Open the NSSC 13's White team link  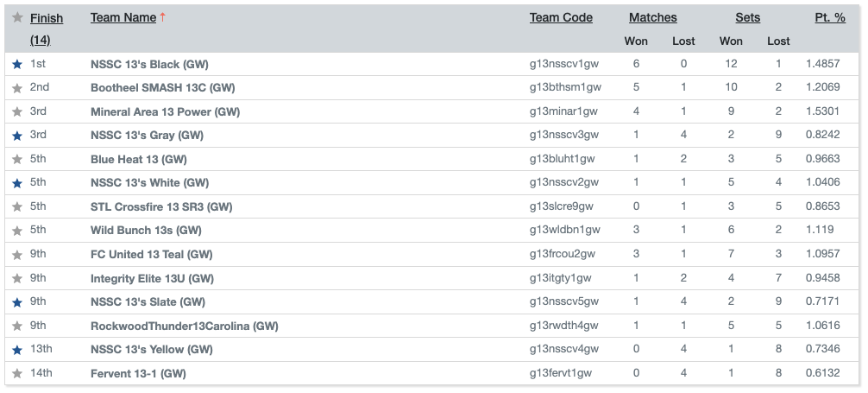click(x=149, y=183)
